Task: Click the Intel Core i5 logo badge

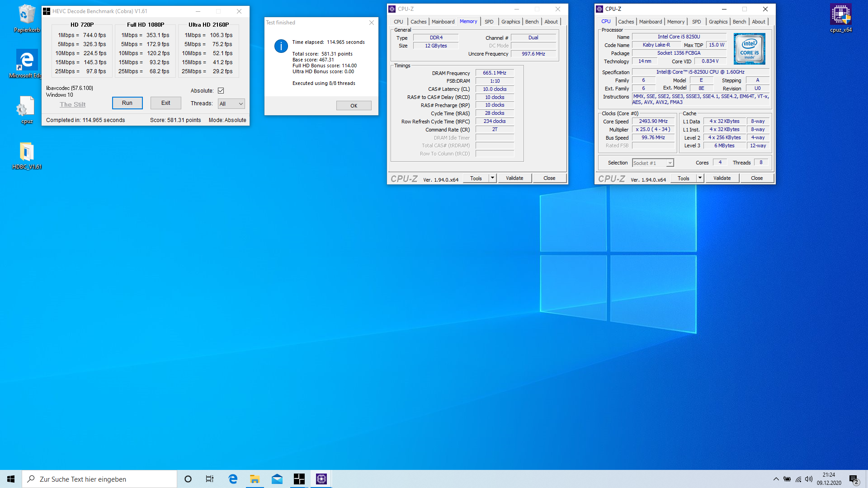Action: point(749,49)
